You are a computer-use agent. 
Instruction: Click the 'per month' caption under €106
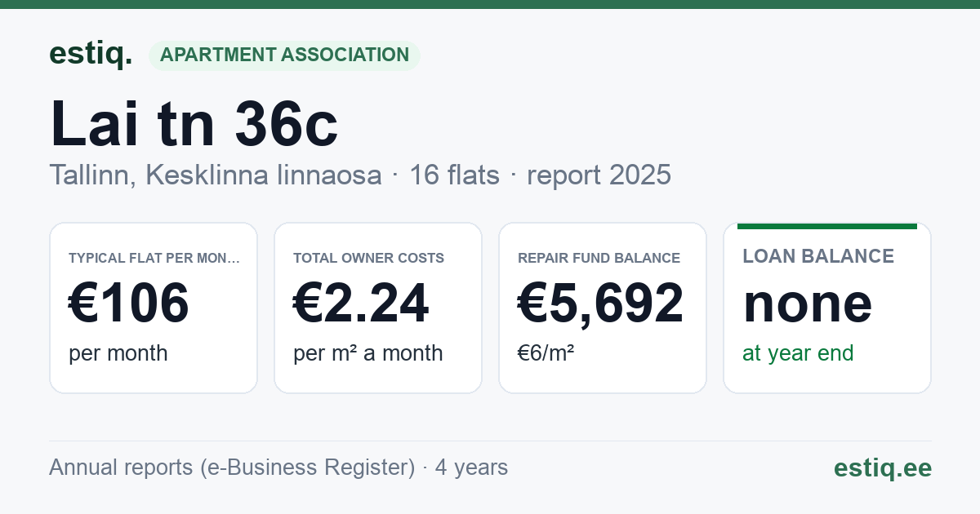point(118,353)
